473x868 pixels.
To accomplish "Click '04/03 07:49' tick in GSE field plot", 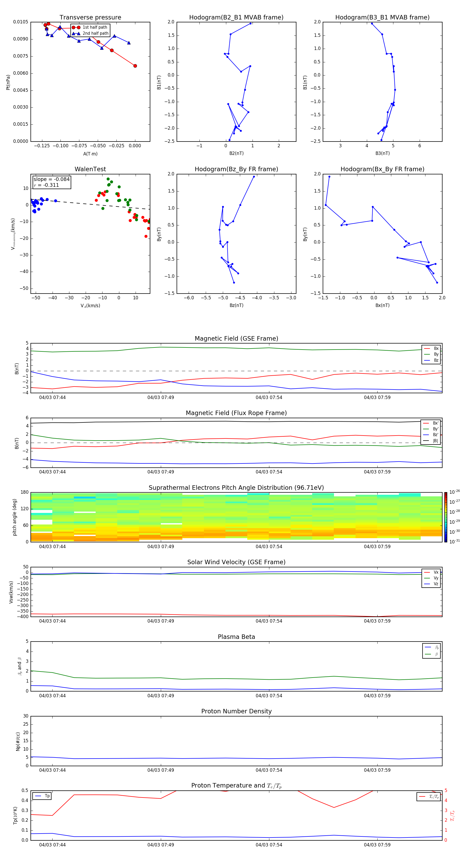I will pyautogui.click(x=161, y=397).
